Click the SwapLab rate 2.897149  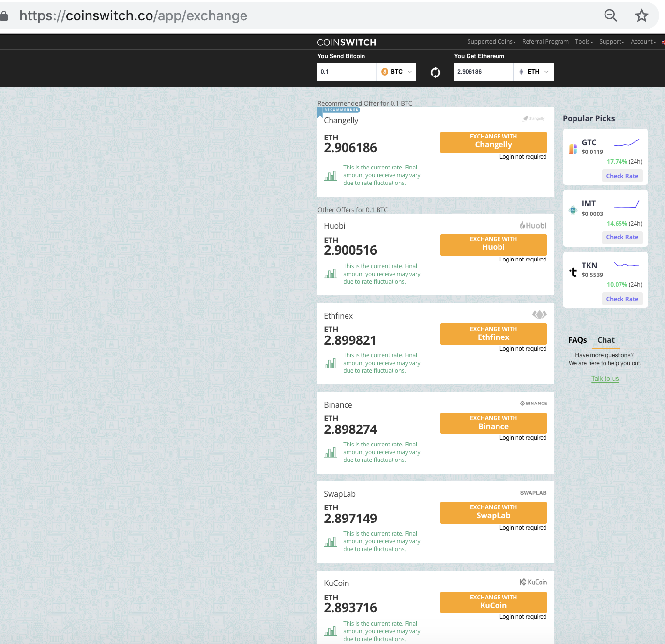click(350, 519)
